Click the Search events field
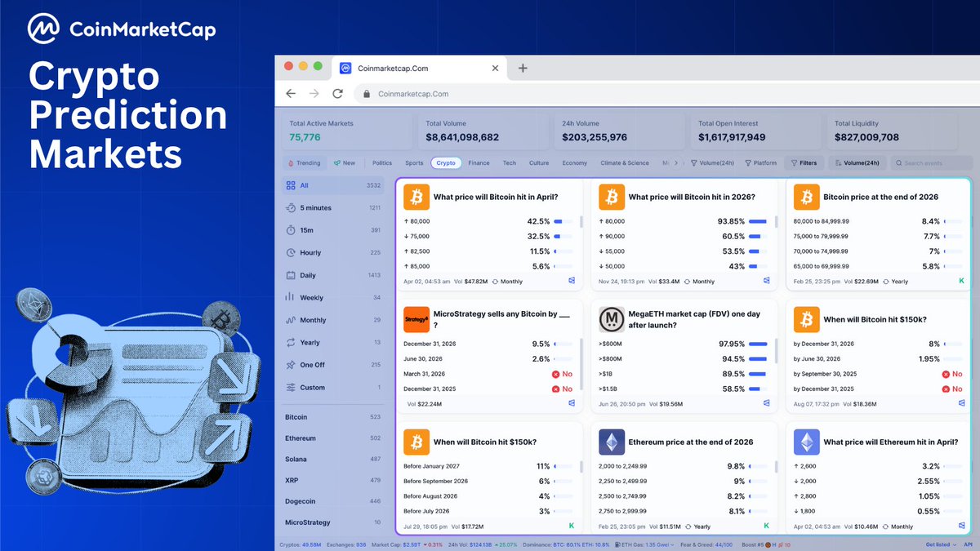This screenshot has height=551, width=980. coord(931,163)
